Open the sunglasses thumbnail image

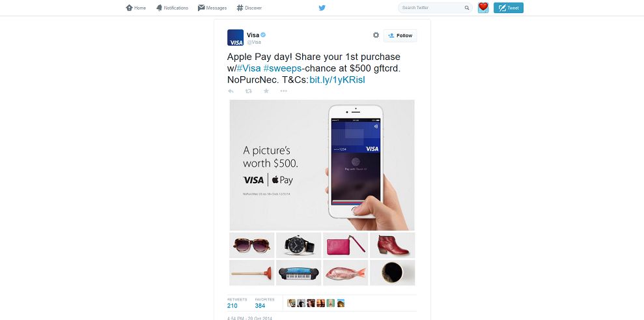[x=252, y=245]
